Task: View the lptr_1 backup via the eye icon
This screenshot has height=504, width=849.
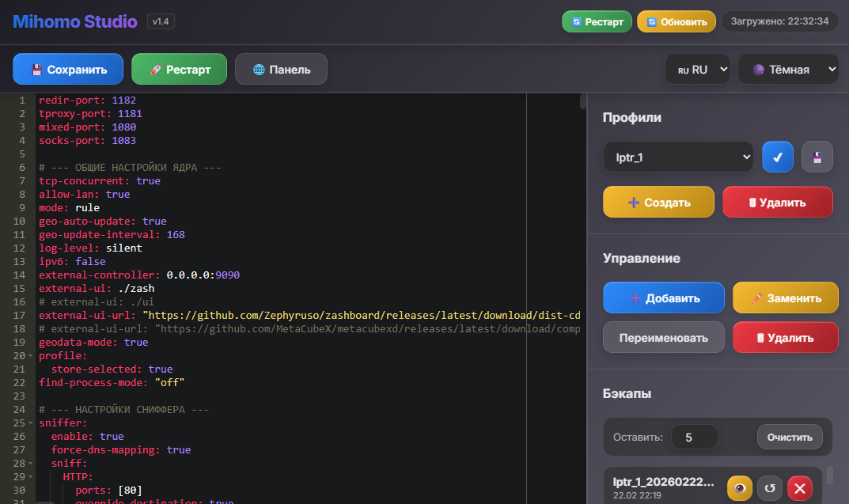Action: [x=740, y=488]
